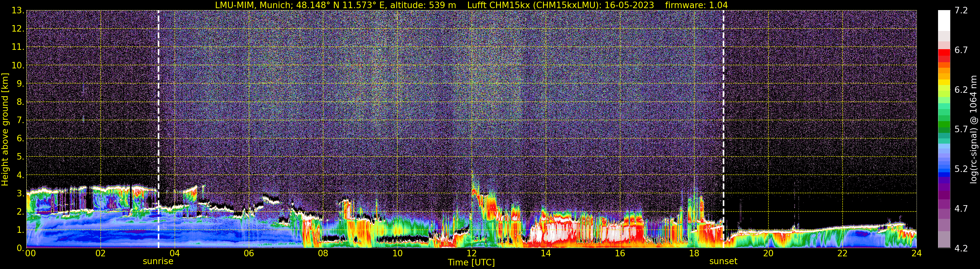Screen dimensions: 980x269
Task: Click the yellow segment of the colorbar
Action: tap(944, 82)
